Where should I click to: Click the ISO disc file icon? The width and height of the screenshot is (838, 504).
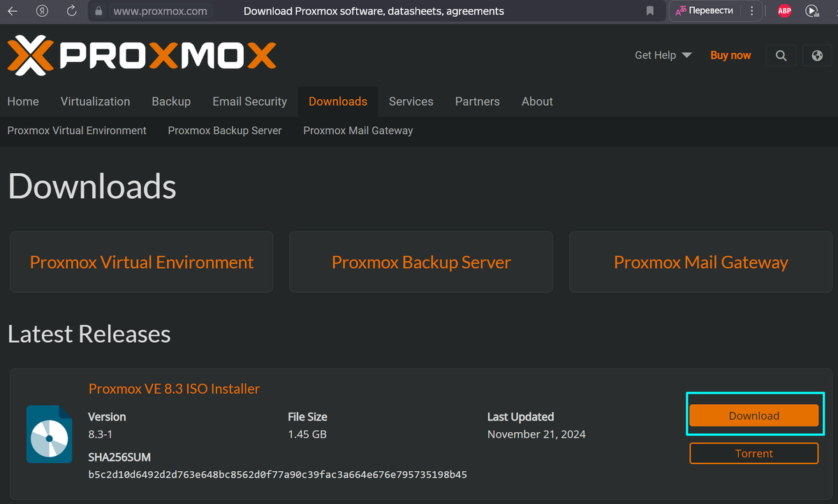click(x=49, y=434)
